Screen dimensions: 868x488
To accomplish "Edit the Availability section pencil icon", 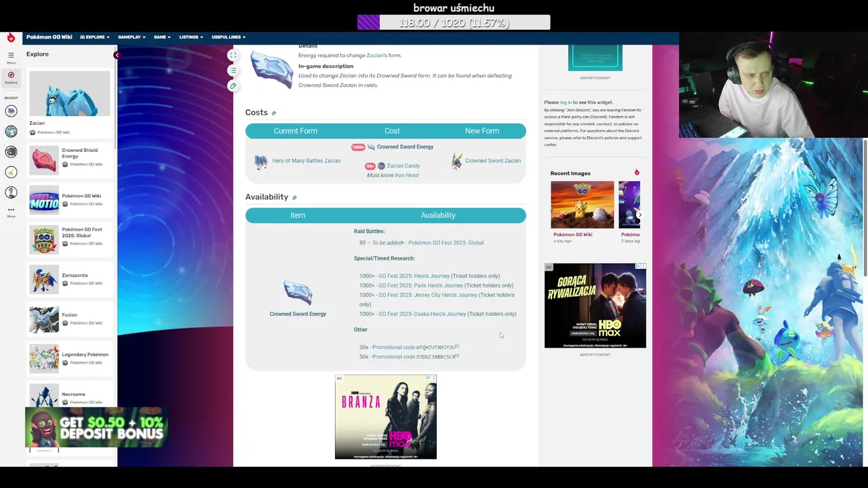I will (x=294, y=197).
